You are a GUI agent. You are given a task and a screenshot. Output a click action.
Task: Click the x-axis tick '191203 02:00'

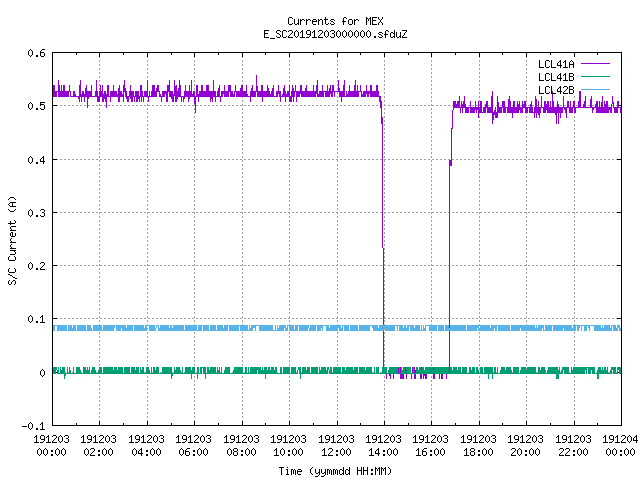98,446
